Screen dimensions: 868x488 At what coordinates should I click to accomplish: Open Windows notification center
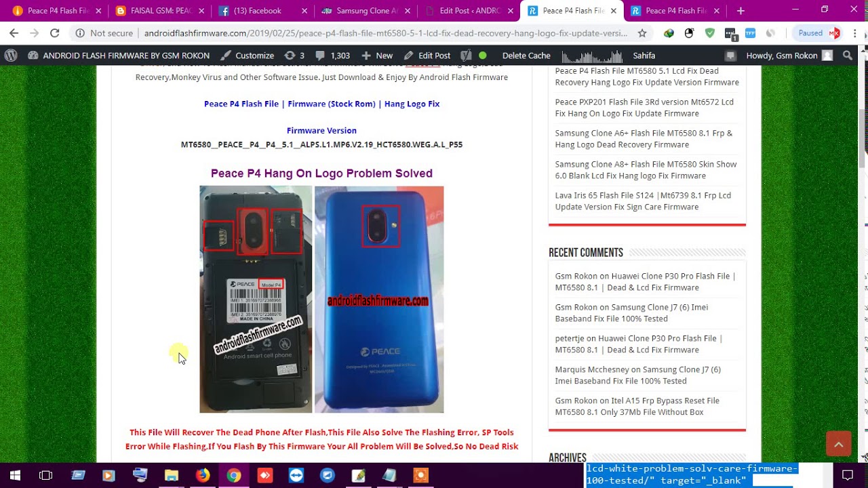tap(847, 476)
